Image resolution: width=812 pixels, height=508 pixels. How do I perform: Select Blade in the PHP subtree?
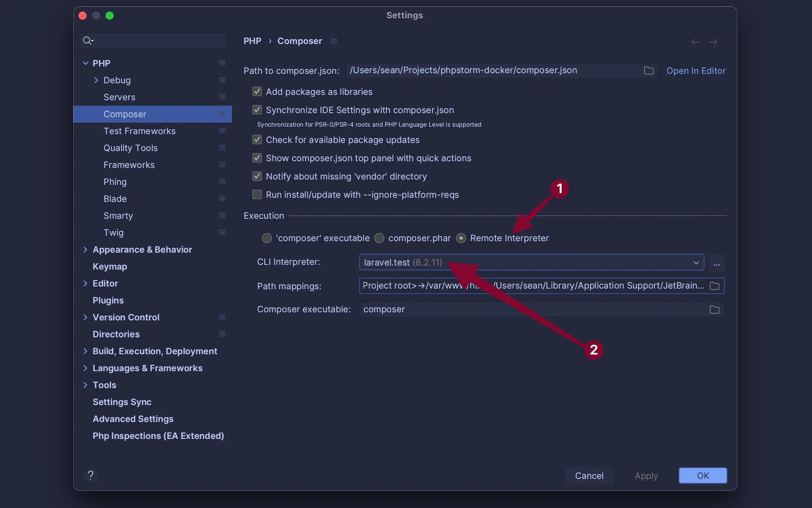point(153,199)
